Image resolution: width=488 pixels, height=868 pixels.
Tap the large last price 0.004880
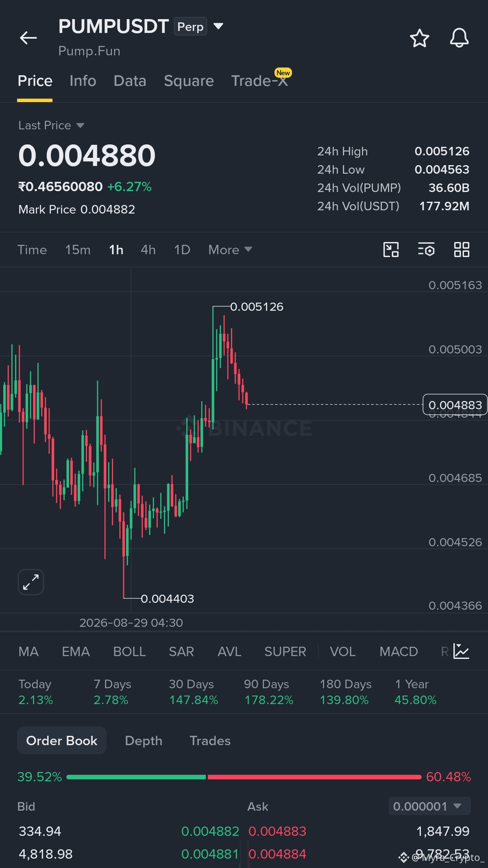(87, 156)
